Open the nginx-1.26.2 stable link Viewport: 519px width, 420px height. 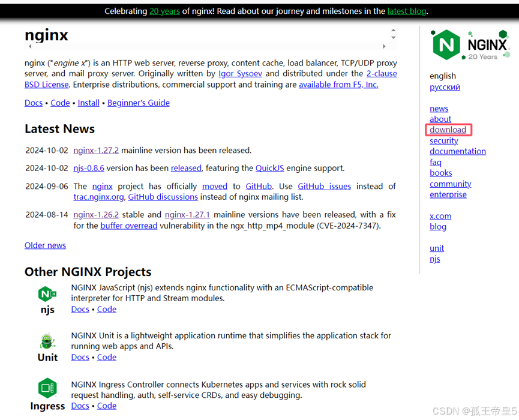pyautogui.click(x=96, y=215)
